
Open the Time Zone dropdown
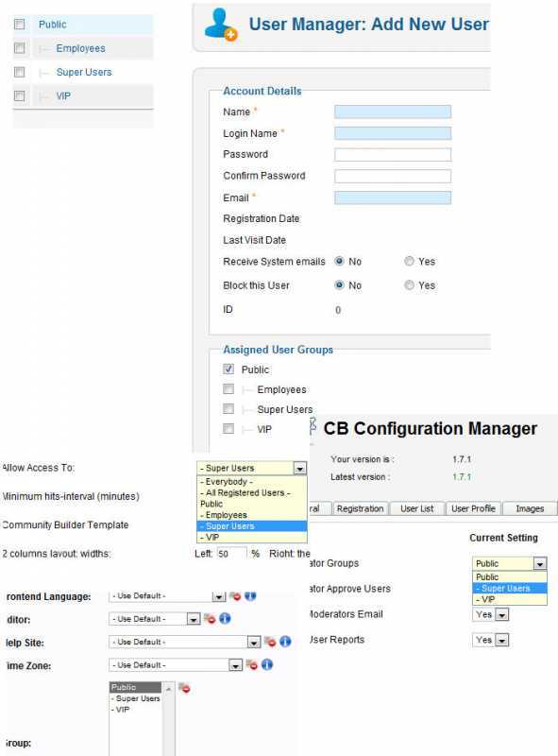point(176,665)
